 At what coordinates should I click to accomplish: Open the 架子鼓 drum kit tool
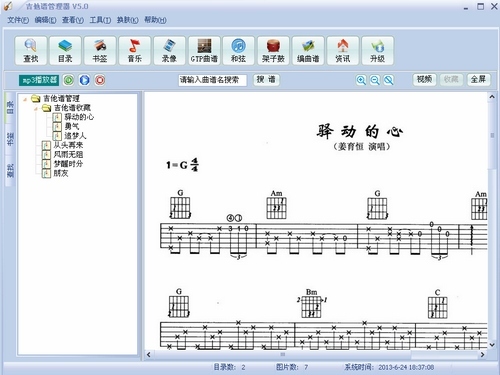[273, 51]
